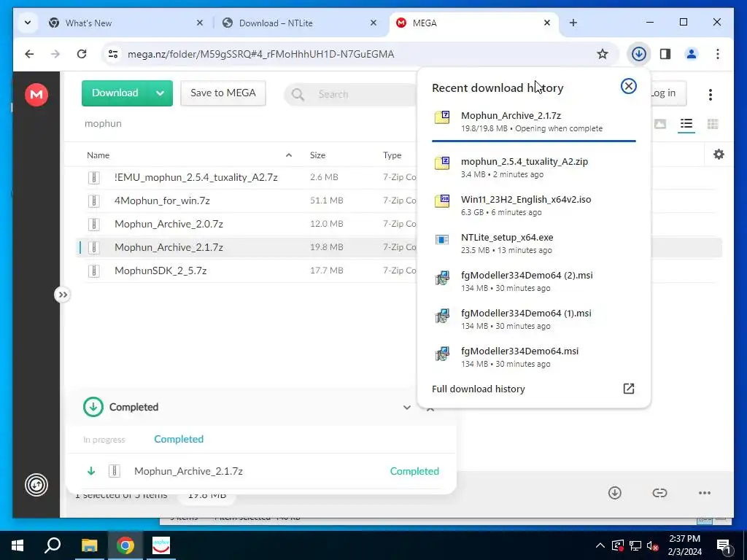
Task: Open MEGA column settings gear
Action: coord(719,155)
